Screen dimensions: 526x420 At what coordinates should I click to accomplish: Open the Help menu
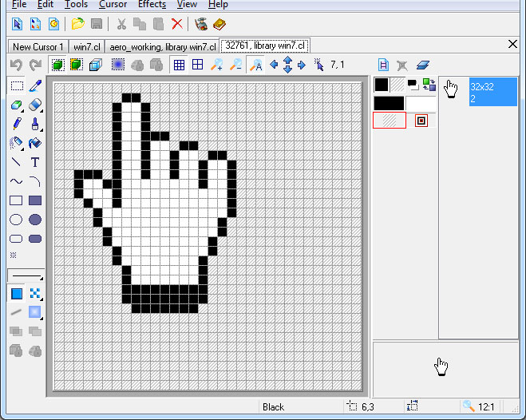tap(218, 4)
